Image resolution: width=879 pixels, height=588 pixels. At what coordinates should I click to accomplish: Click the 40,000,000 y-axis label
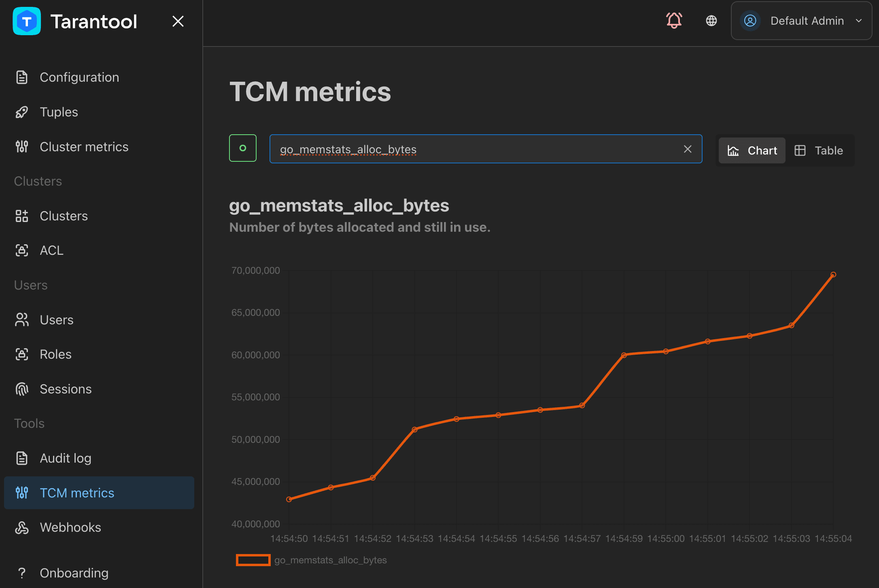coord(255,524)
